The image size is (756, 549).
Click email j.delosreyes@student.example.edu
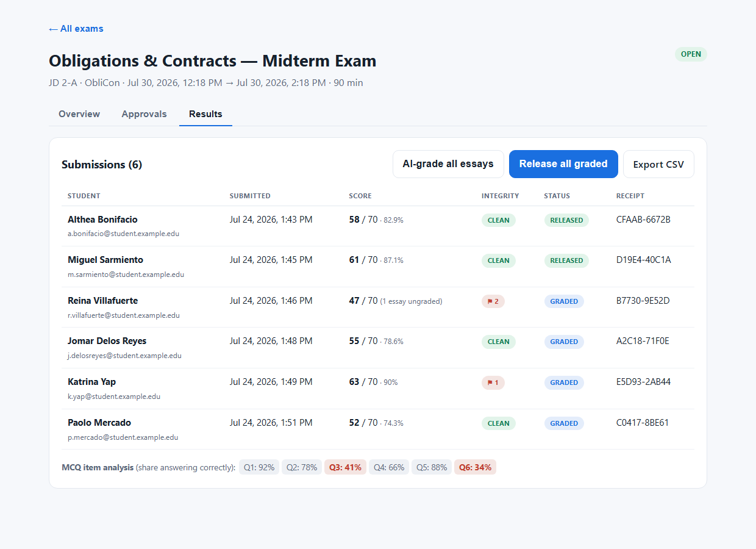coord(124,356)
